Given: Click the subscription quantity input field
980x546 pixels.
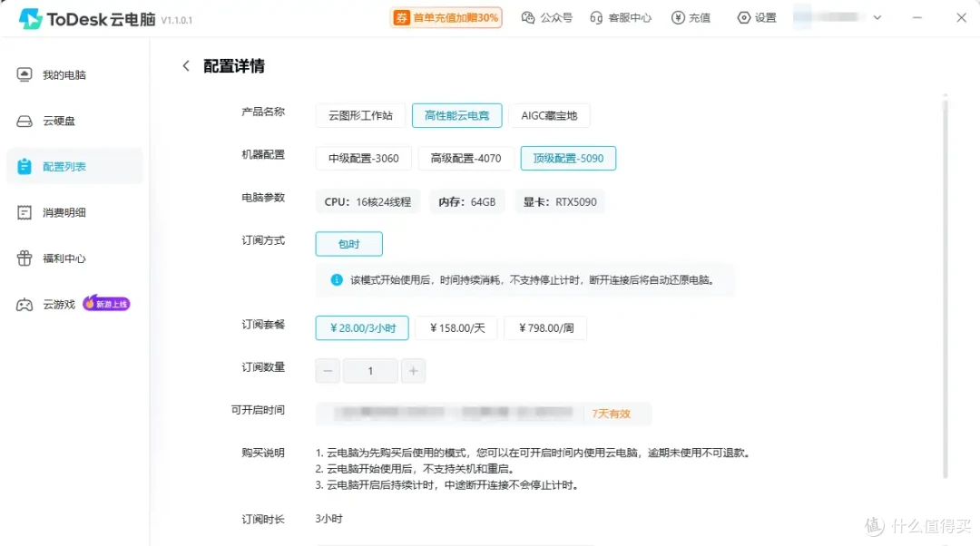Looking at the screenshot, I should pos(370,371).
